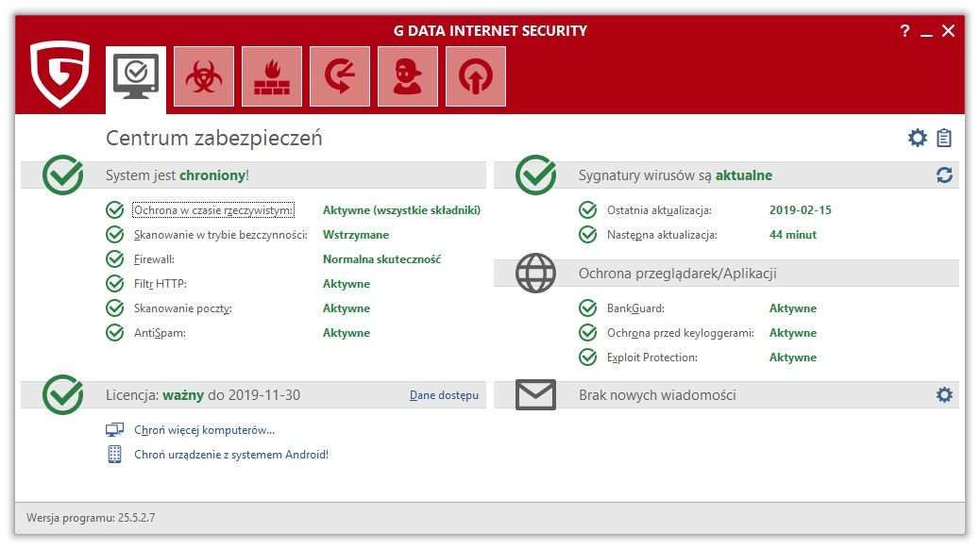
Task: Close the G DATA Internet Security window
Action: pyautogui.click(x=948, y=30)
